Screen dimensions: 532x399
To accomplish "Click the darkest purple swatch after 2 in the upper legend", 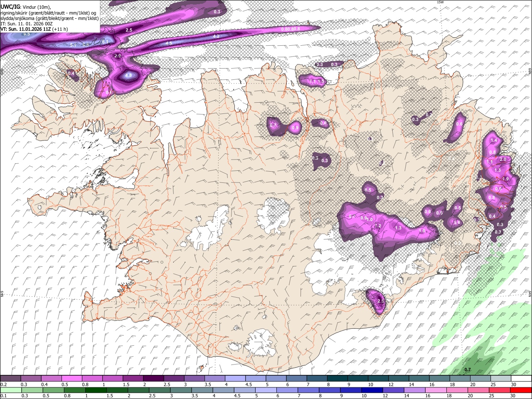I will pos(153,379).
